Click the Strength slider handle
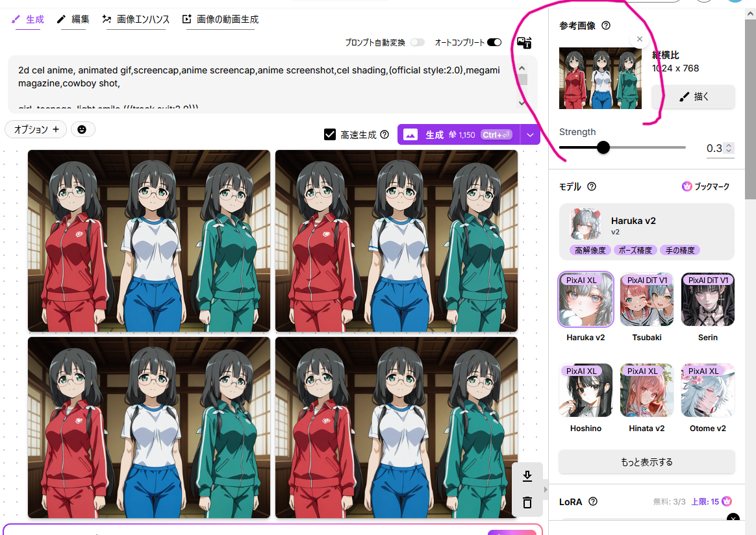 (x=603, y=147)
